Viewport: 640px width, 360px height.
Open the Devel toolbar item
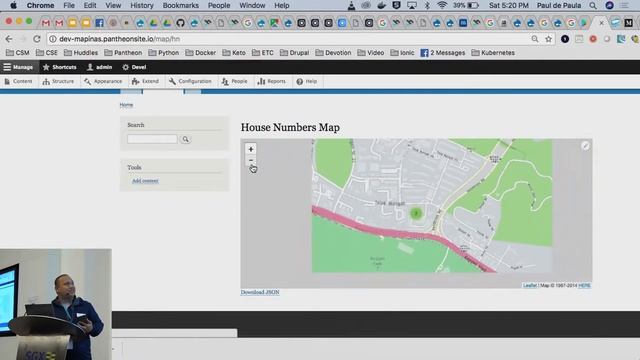134,67
